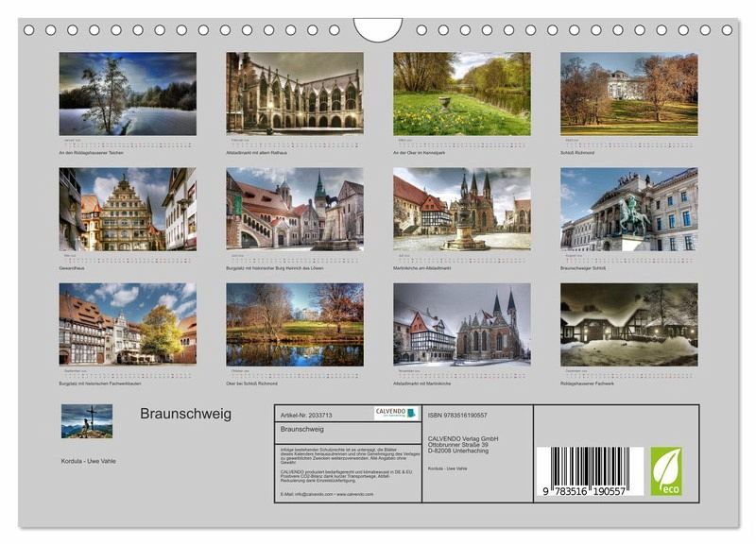Viewport: 756px width, 545px height.
Task: Select the snowy Altstadtmarkt mit Martinikirche photo
Action: tap(462, 324)
